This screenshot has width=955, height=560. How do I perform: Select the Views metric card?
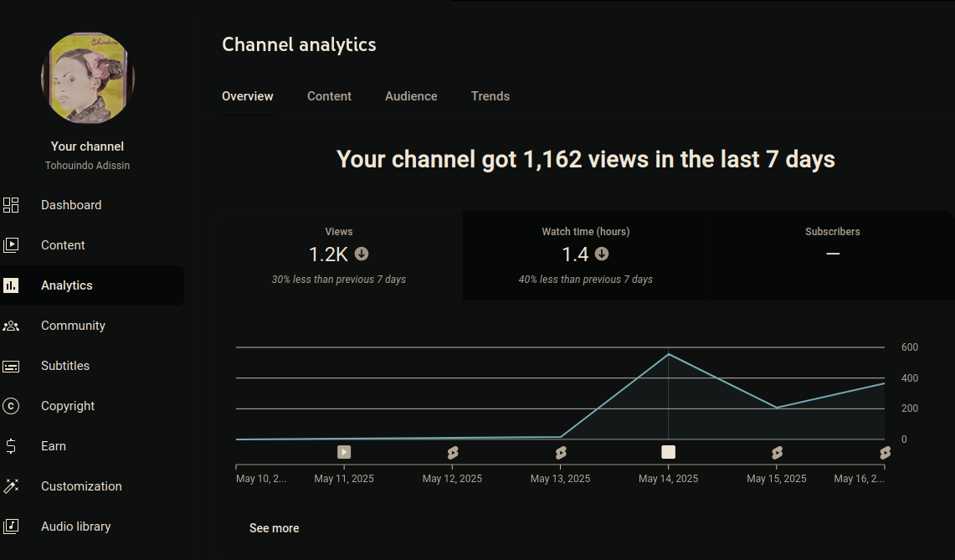339,255
